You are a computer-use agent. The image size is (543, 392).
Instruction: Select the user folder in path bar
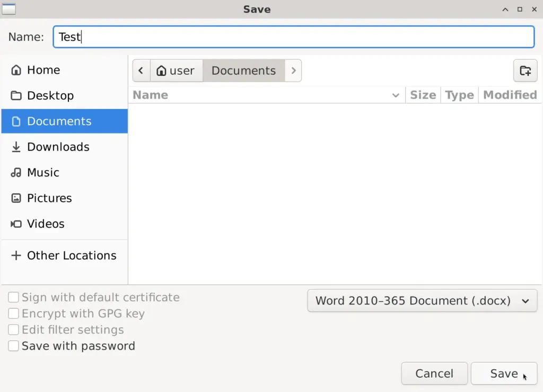176,70
